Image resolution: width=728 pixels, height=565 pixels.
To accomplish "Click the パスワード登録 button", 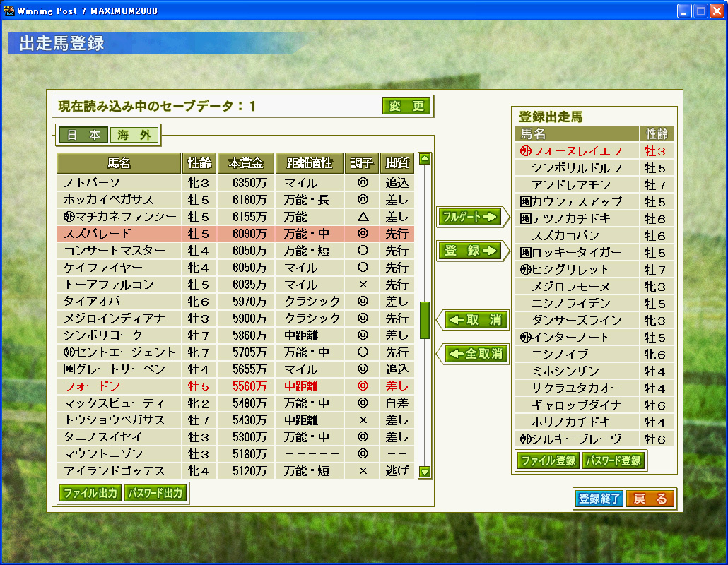I will tap(613, 460).
